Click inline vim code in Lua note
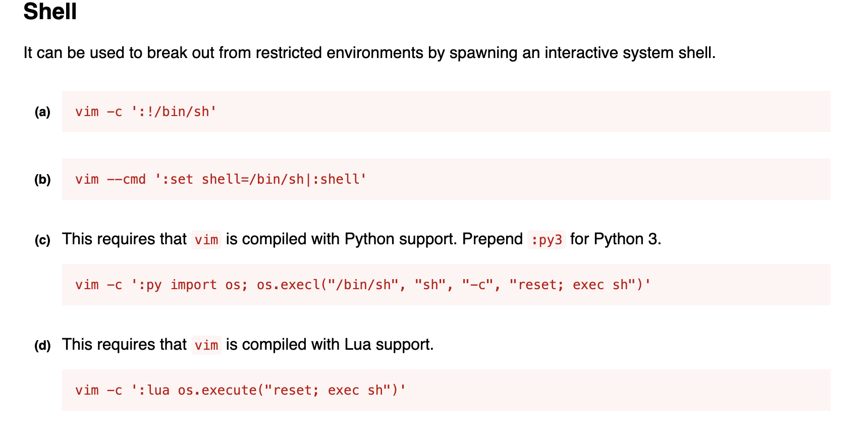Viewport: 868px width, 433px height. [x=206, y=345]
